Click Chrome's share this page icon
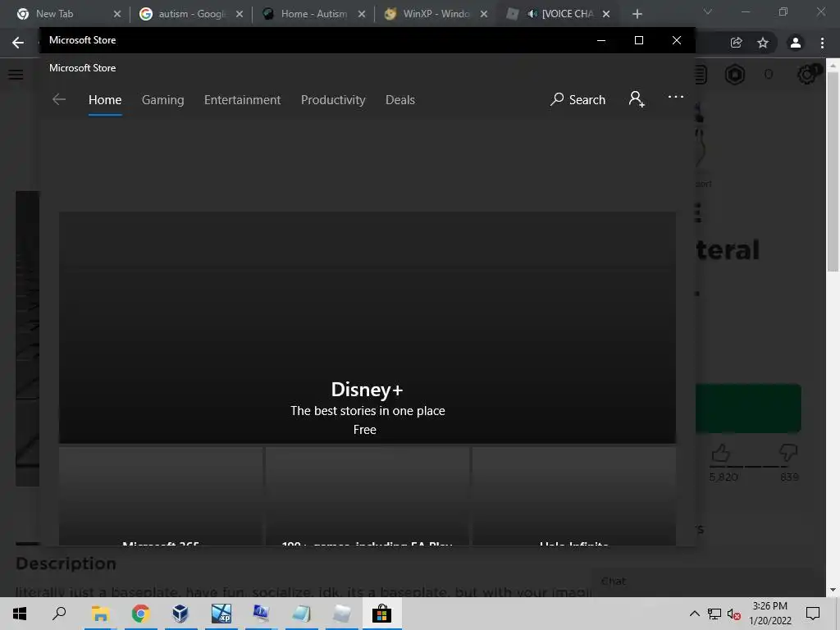This screenshot has height=630, width=840. tap(736, 43)
